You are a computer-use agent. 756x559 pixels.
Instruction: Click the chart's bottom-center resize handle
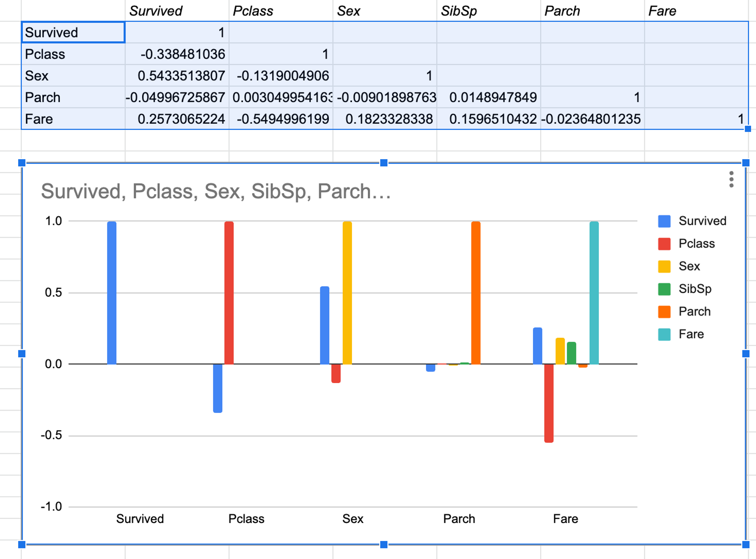[x=384, y=544]
